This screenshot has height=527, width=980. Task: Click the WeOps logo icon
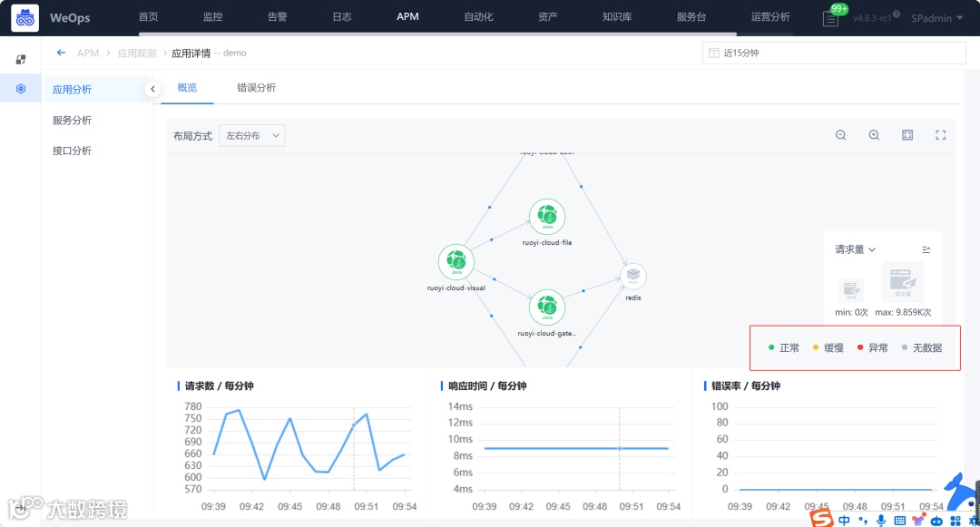click(25, 18)
